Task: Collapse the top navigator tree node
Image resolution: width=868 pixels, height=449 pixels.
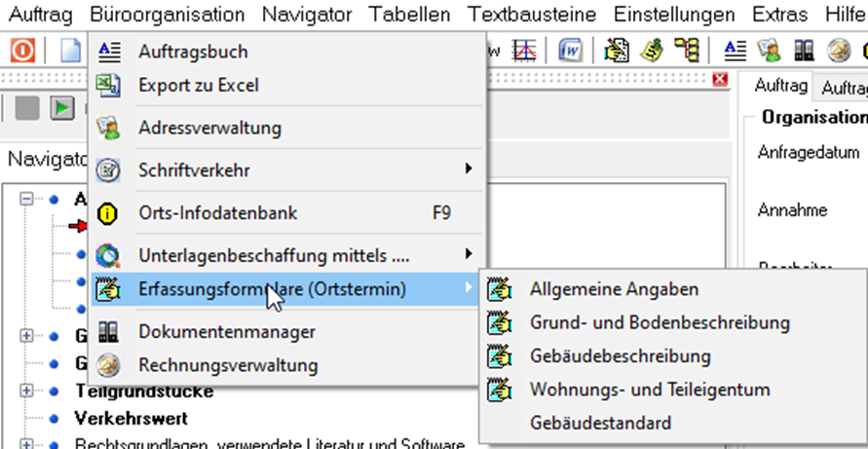Action: click(26, 199)
